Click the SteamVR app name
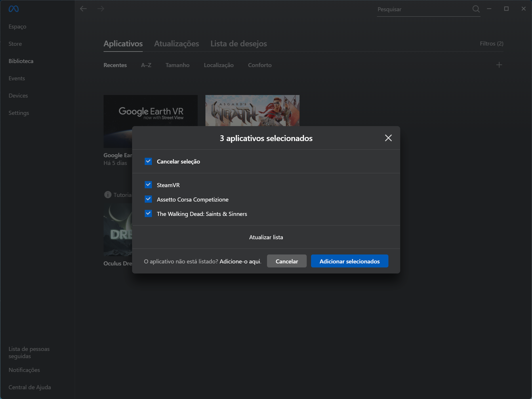This screenshot has height=399, width=532. click(168, 185)
